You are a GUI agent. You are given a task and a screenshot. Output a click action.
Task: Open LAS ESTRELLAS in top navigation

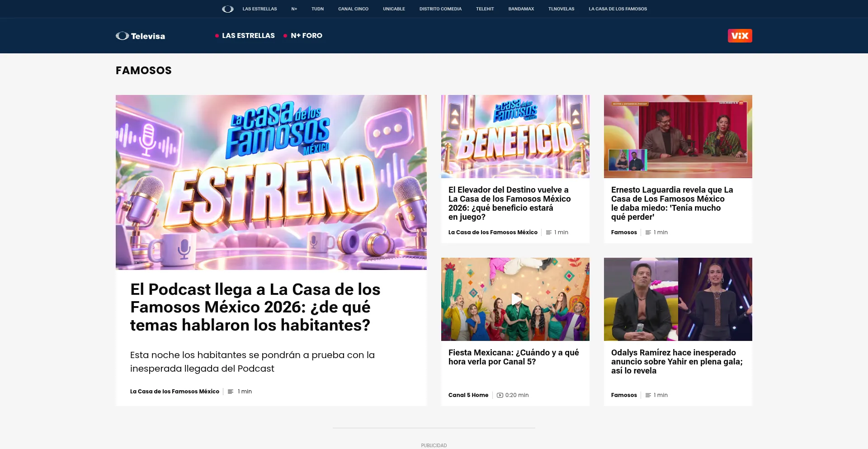point(259,9)
